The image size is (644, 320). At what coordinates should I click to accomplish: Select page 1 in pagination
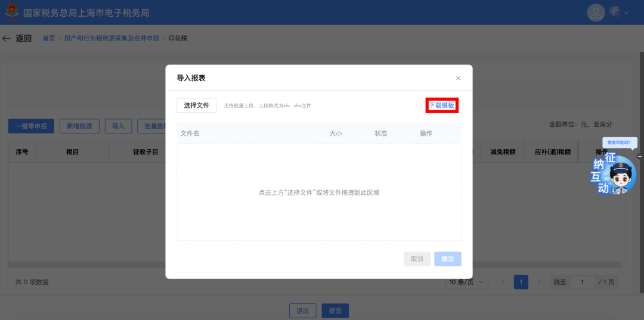(x=521, y=282)
